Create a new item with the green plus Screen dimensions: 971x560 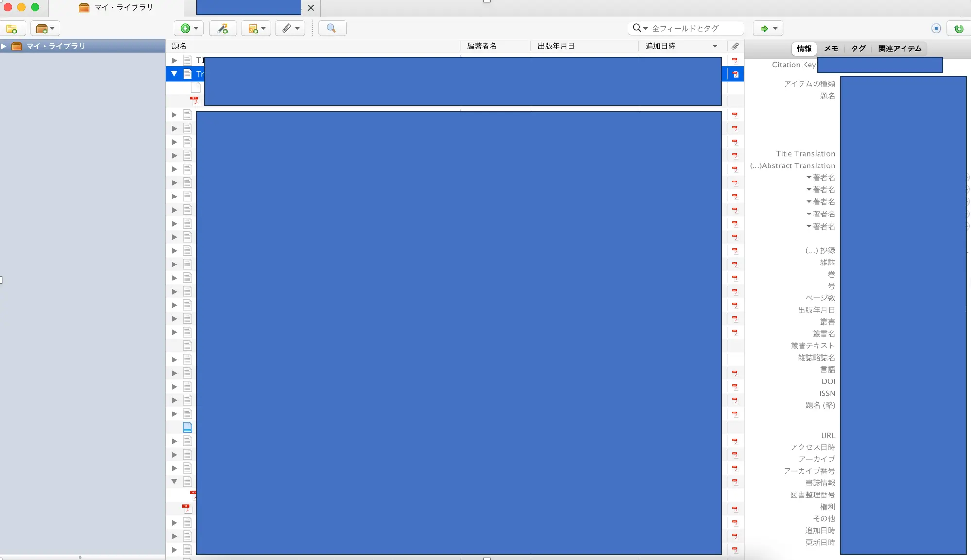click(x=186, y=28)
